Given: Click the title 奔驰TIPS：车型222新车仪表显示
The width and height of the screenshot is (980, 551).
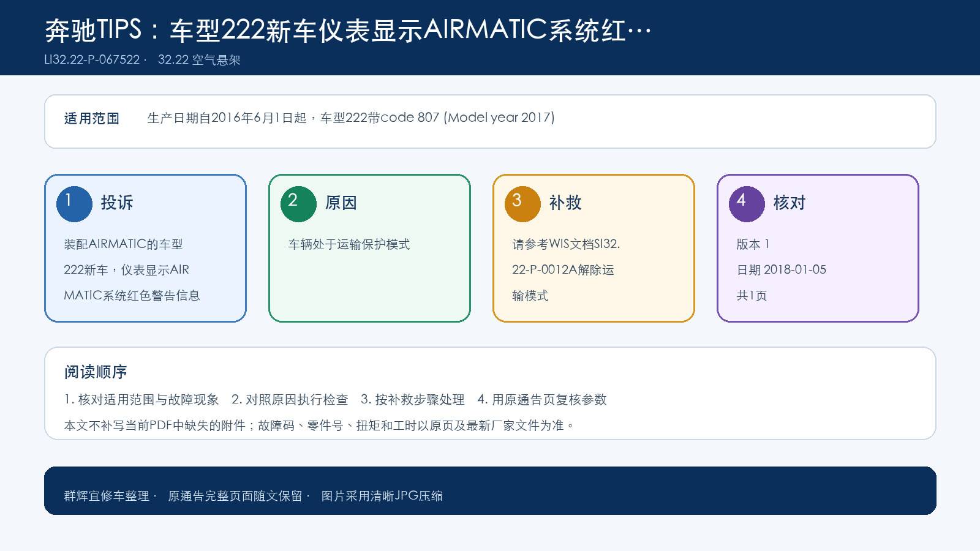Looking at the screenshot, I should tap(347, 30).
